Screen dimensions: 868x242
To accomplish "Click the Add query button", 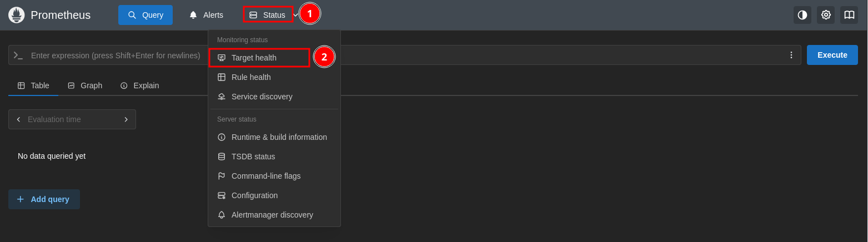I will tap(44, 199).
